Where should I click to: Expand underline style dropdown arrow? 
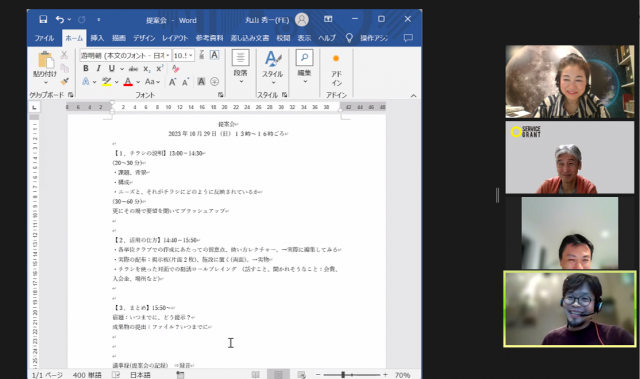pyautogui.click(x=122, y=69)
